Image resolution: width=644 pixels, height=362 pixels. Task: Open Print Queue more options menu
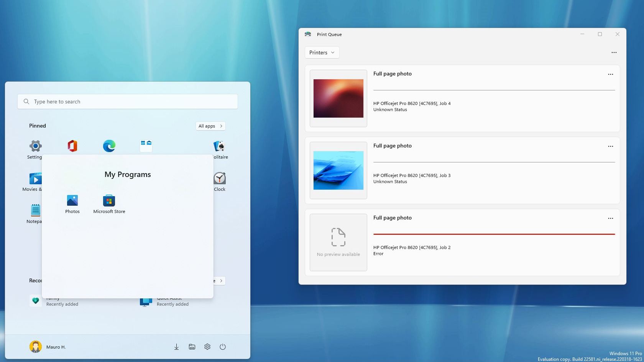pyautogui.click(x=614, y=52)
